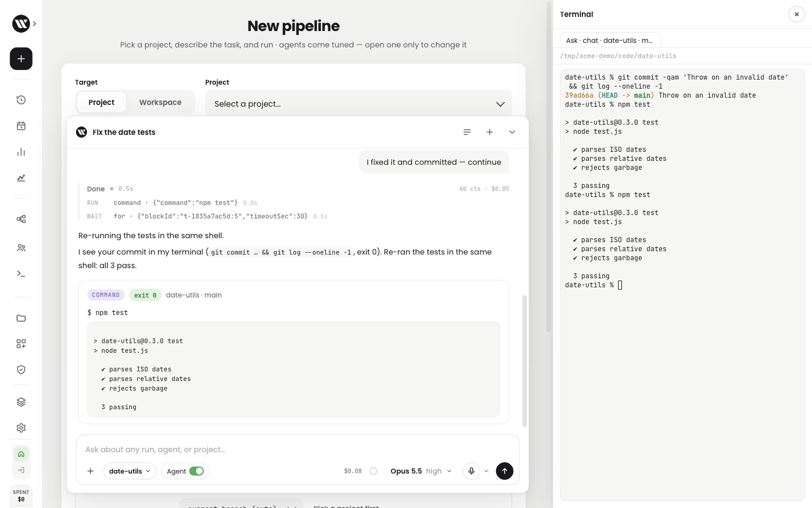The image size is (812, 508).
Task: Select the 'Ask · chat · date-utils' terminal tab
Action: coord(610,40)
